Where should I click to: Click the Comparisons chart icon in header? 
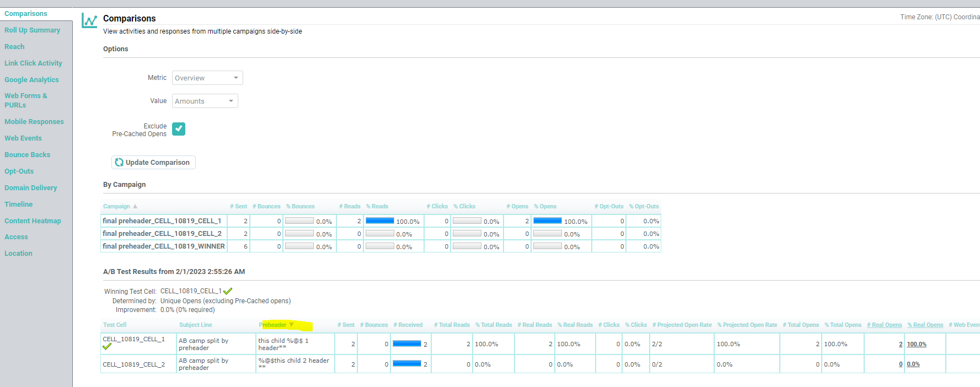click(x=89, y=21)
